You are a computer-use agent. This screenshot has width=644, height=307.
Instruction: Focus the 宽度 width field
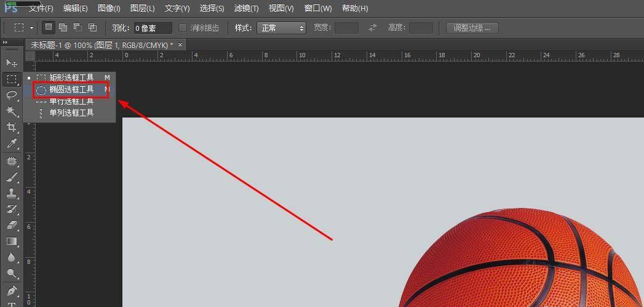click(347, 28)
